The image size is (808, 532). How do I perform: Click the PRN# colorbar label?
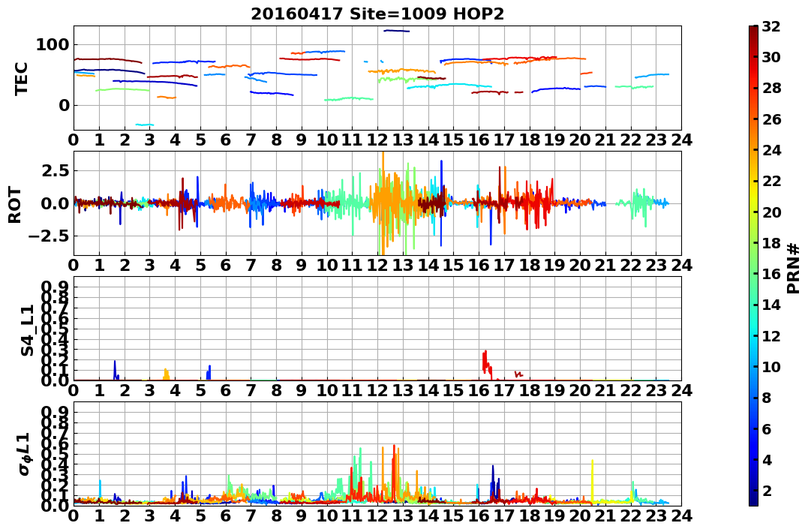(x=794, y=269)
